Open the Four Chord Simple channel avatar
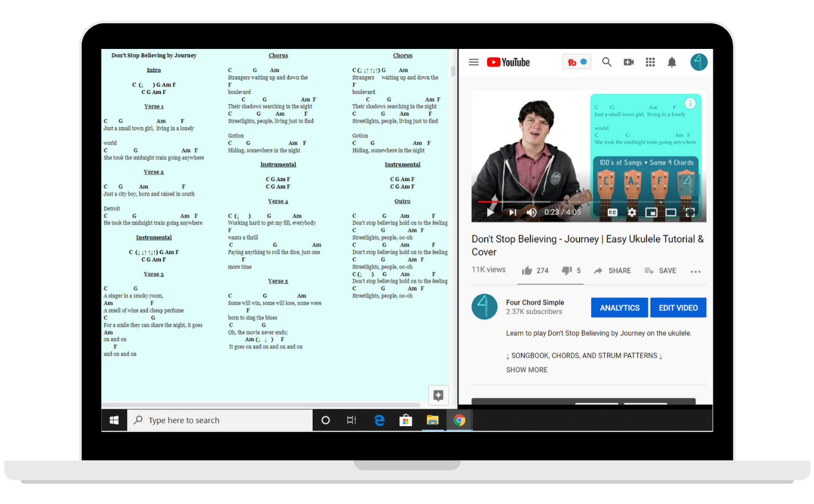The width and height of the screenshot is (814, 504). pyautogui.click(x=485, y=307)
